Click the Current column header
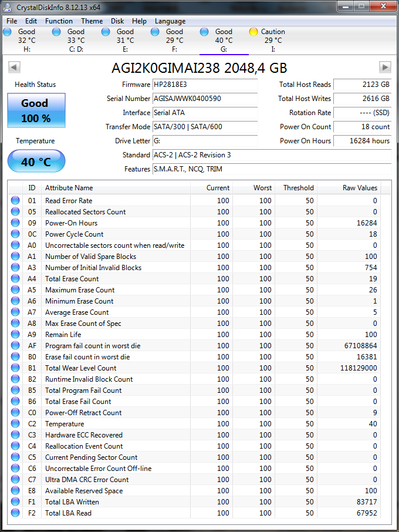Image resolution: width=399 pixels, height=532 pixels. (x=212, y=188)
